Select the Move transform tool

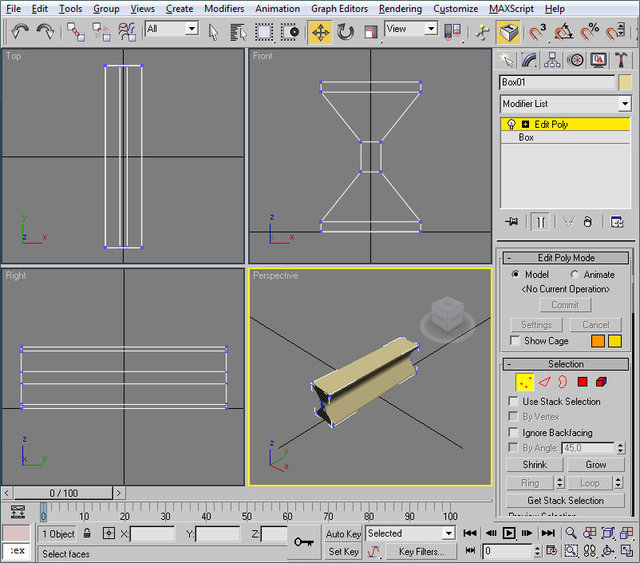pyautogui.click(x=320, y=31)
